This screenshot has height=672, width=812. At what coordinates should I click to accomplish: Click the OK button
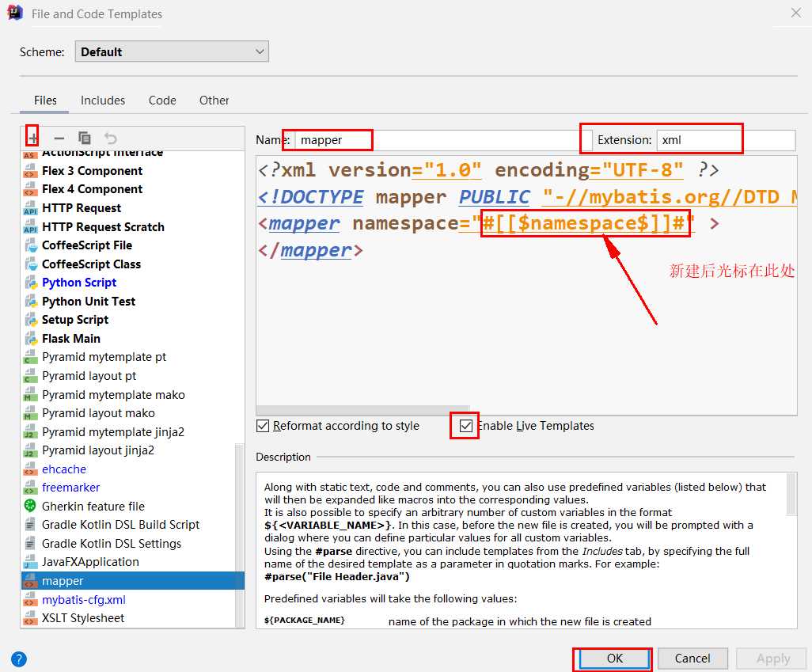pos(614,658)
